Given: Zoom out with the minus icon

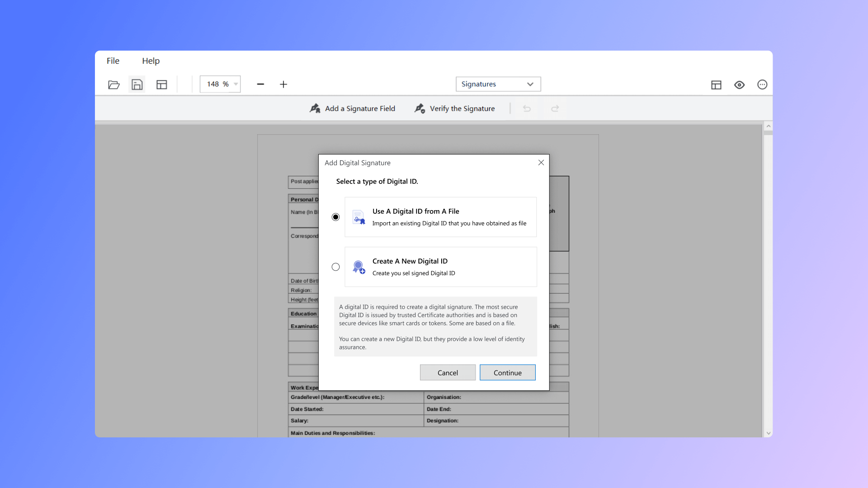Looking at the screenshot, I should [x=261, y=84].
